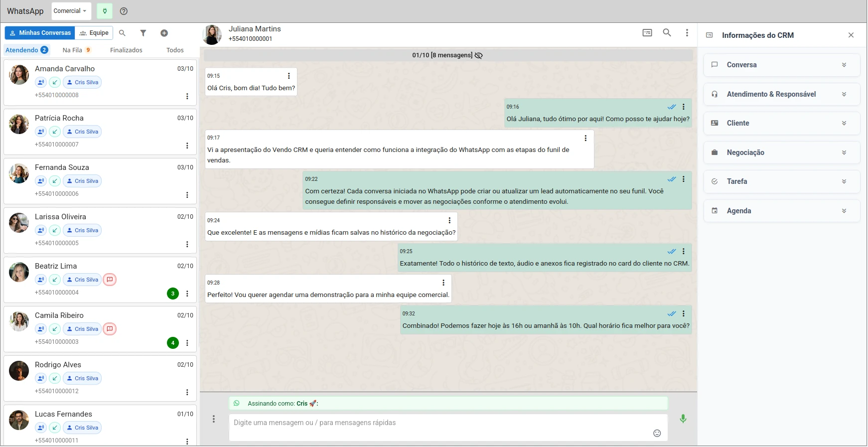Click Camila Ribeiro's unread badge 4
Image resolution: width=868 pixels, height=447 pixels.
coord(173,343)
